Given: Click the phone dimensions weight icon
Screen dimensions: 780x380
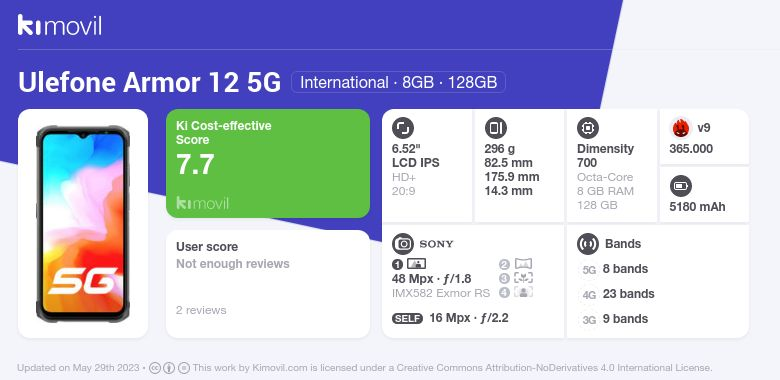Looking at the screenshot, I should click(495, 128).
